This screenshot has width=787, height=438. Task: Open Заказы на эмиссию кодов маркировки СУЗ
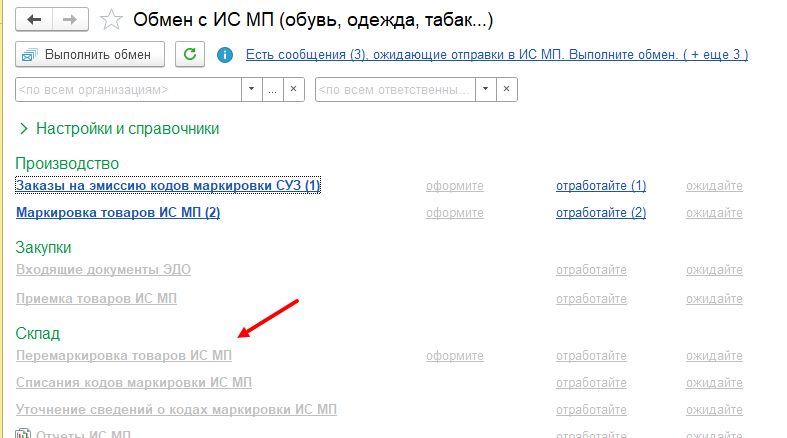coord(168,186)
